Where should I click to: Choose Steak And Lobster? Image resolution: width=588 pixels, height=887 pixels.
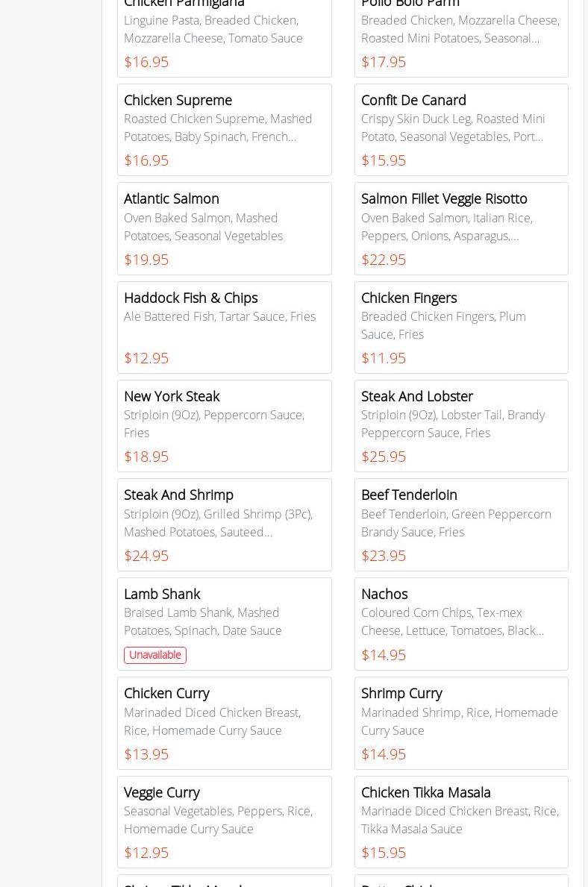pos(460,425)
